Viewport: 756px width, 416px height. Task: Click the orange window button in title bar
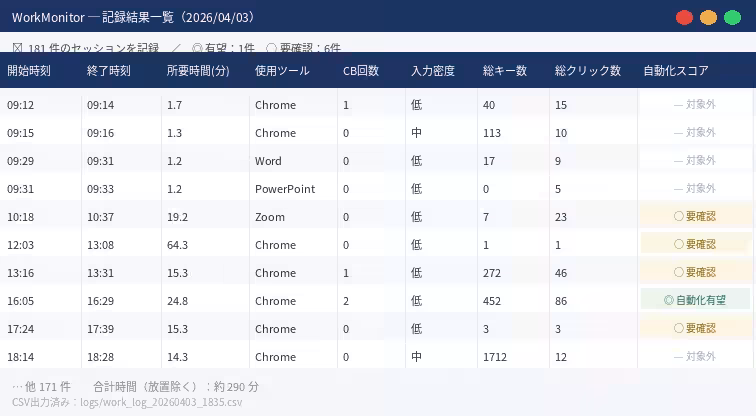coord(708,17)
